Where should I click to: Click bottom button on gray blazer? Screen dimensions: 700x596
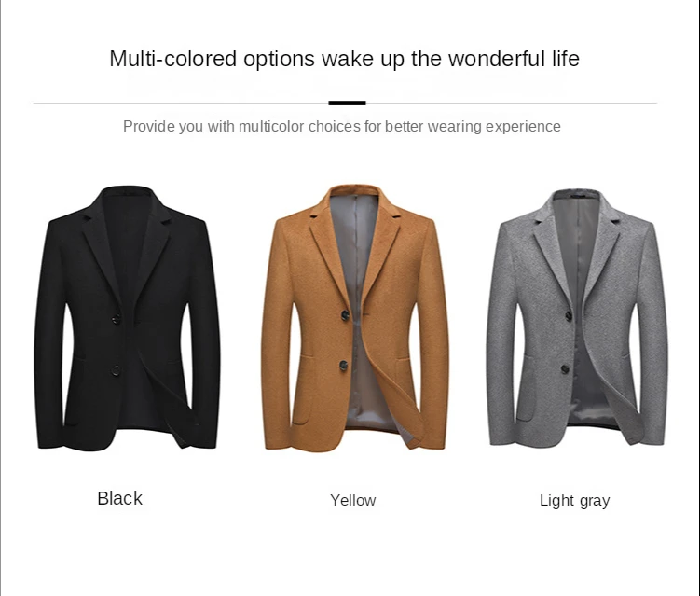coord(565,369)
